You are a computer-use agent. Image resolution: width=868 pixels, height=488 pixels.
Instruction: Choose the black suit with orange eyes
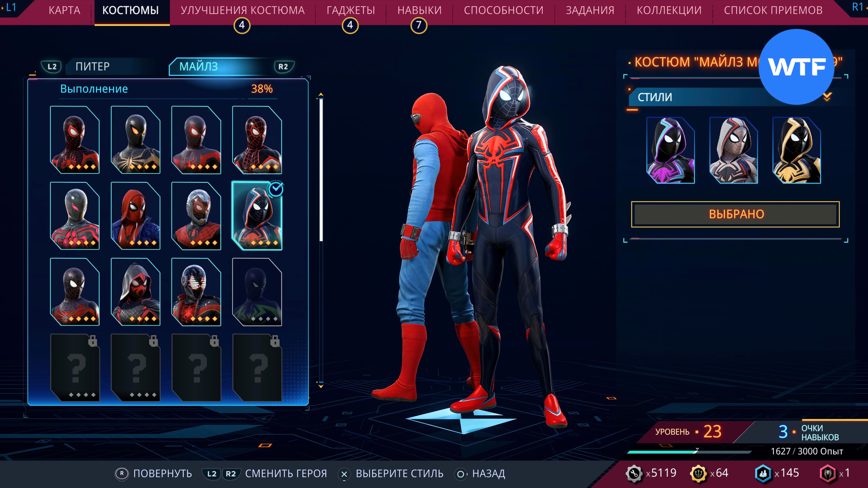[x=135, y=140]
